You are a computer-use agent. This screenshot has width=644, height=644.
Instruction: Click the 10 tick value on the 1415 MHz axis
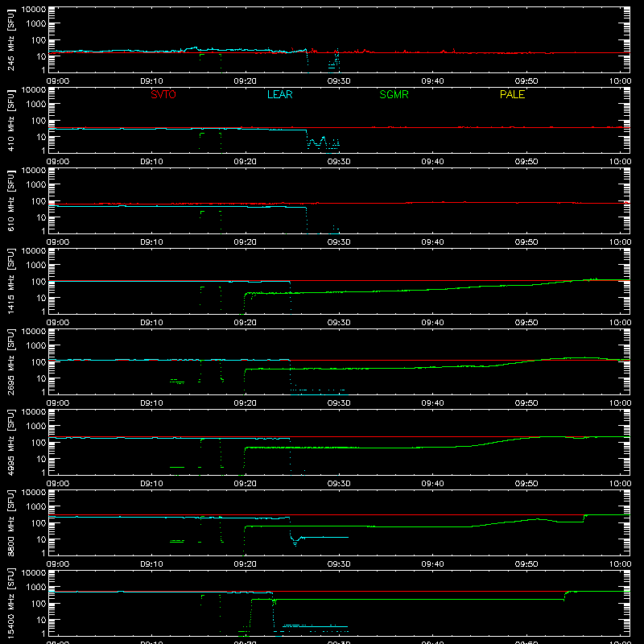pos(41,298)
